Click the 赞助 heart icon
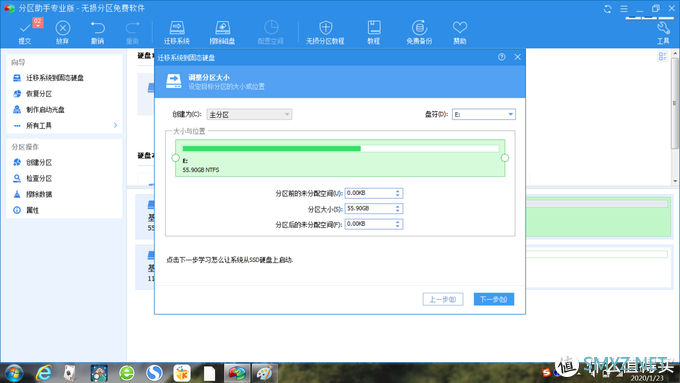Viewport: 680px width, 383px height. click(460, 28)
